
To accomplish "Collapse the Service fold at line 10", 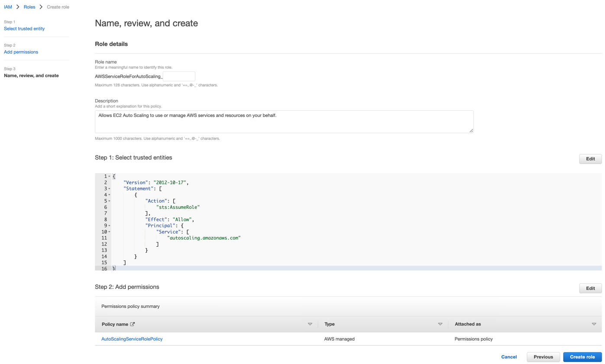I will coord(109,232).
